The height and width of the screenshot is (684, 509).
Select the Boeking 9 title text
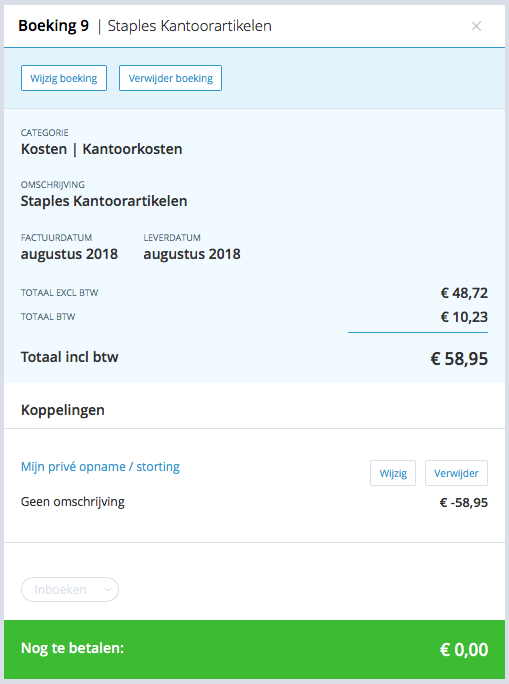coord(54,26)
